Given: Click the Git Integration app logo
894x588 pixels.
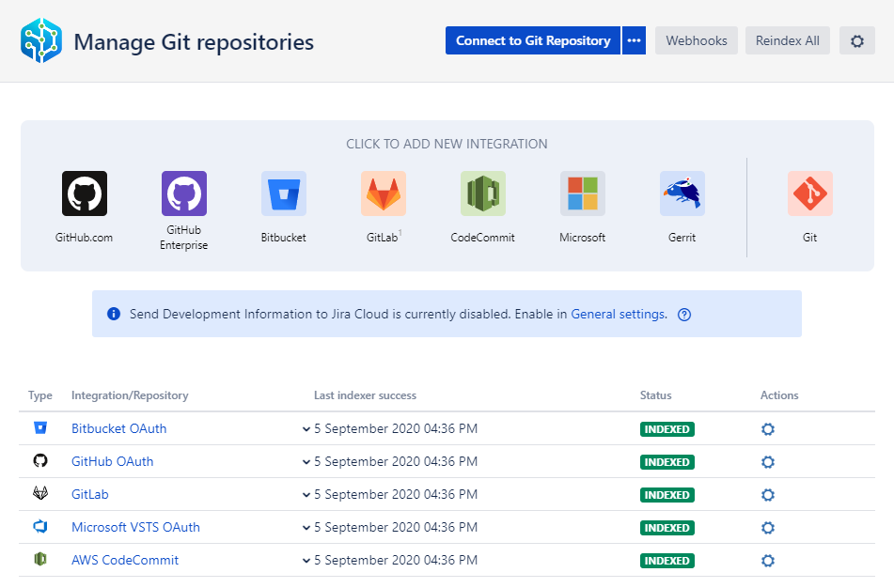Looking at the screenshot, I should [41, 40].
